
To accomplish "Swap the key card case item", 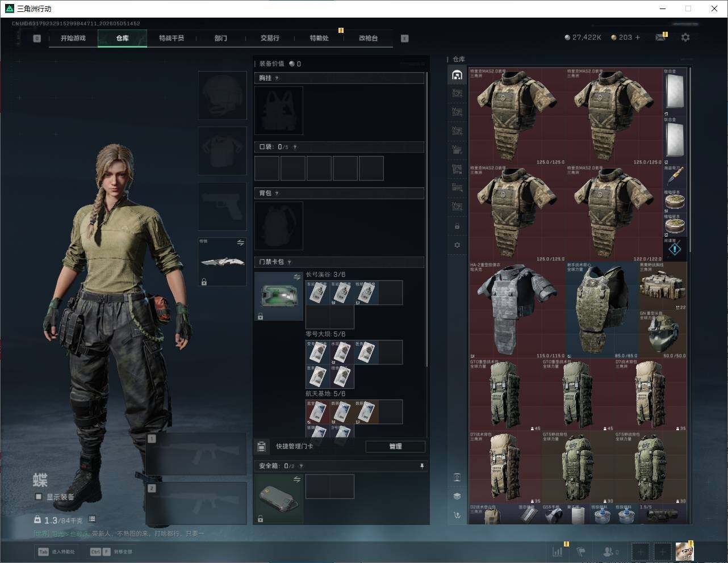I will (297, 277).
